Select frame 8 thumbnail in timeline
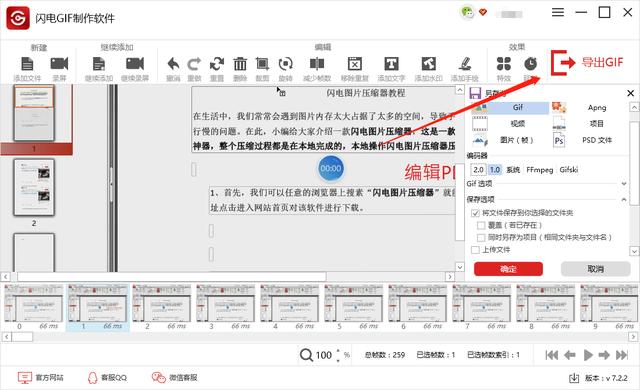 546,304
